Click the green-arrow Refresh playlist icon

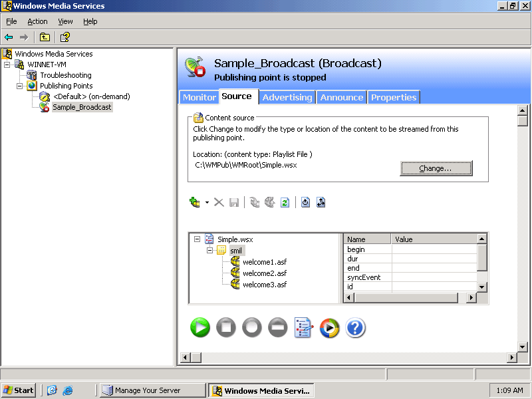(285, 203)
